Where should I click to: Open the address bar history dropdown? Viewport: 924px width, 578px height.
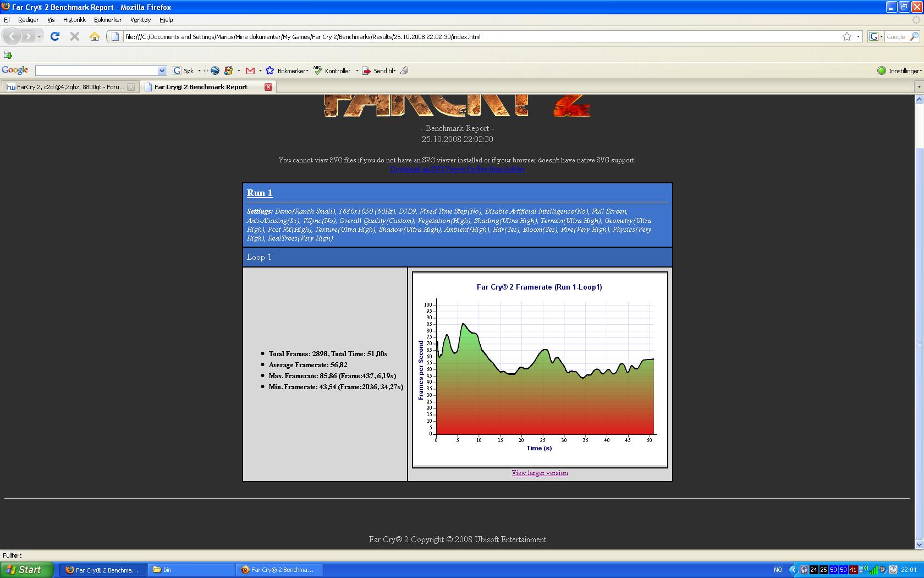pyautogui.click(x=858, y=36)
